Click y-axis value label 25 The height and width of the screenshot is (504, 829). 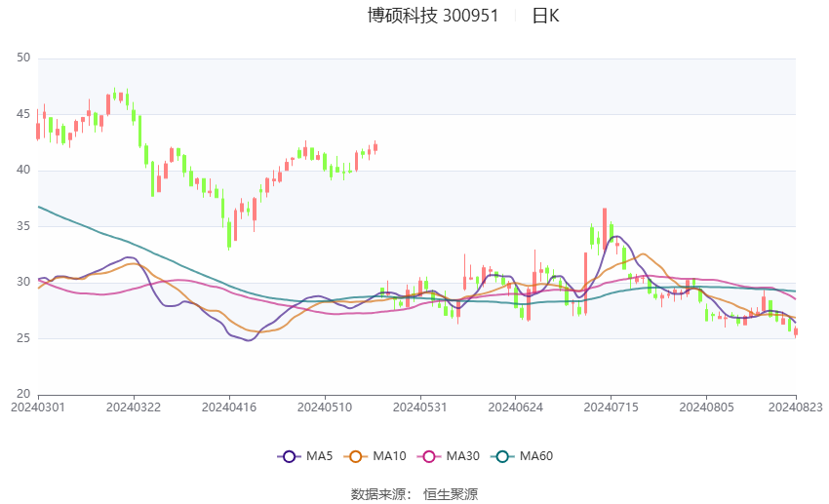23,338
